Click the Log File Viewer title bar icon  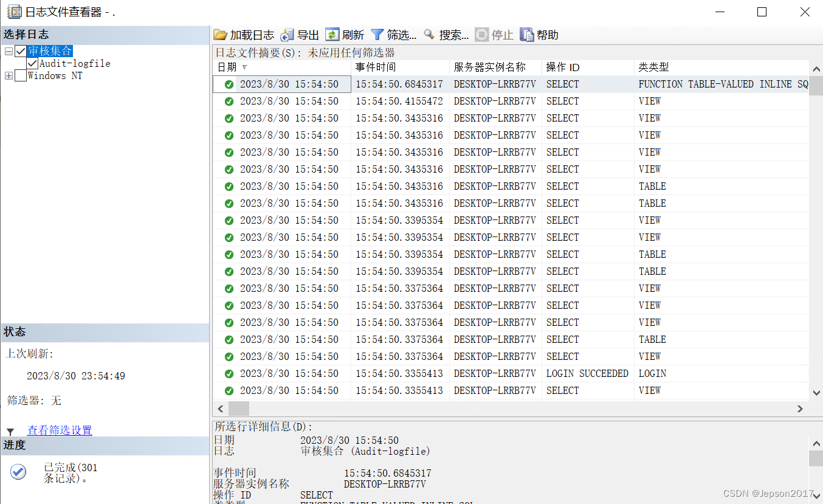[x=14, y=12]
